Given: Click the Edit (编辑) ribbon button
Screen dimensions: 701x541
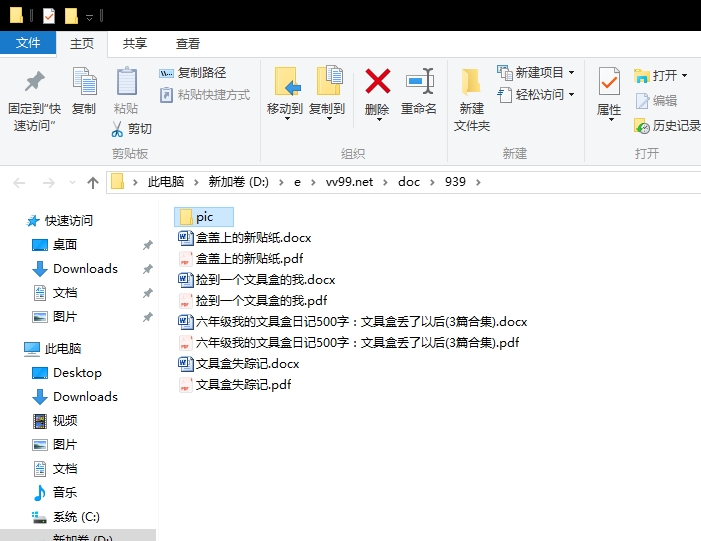Looking at the screenshot, I should (x=656, y=101).
